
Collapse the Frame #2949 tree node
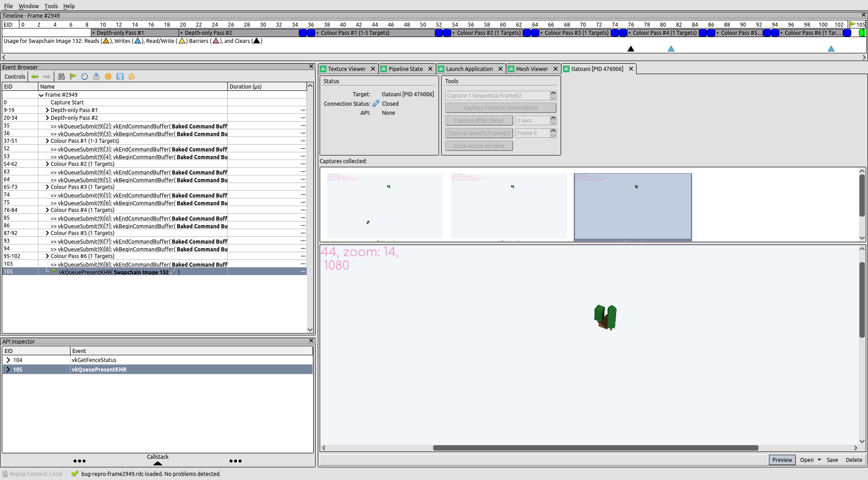41,95
